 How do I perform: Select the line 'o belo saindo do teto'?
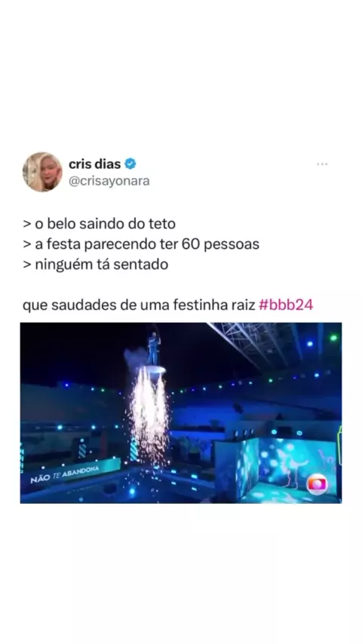point(99,224)
